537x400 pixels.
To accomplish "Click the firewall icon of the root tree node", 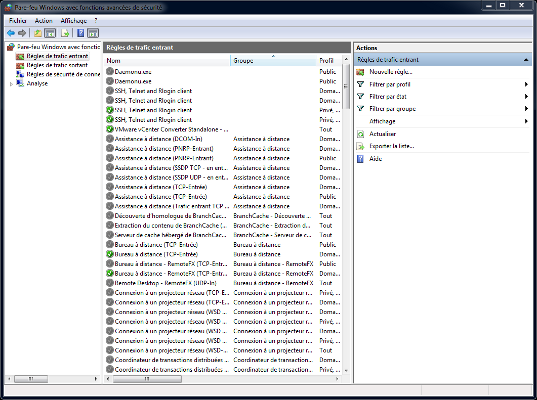I will [11, 47].
